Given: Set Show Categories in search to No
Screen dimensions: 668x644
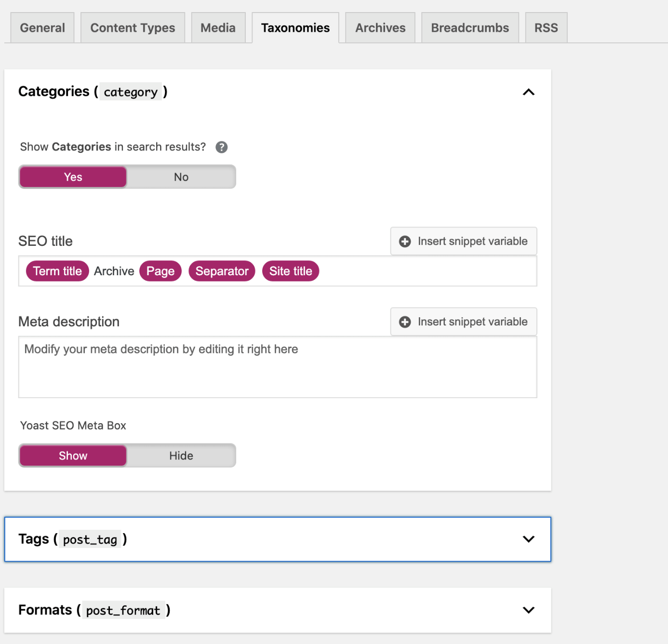Looking at the screenshot, I should [x=181, y=177].
